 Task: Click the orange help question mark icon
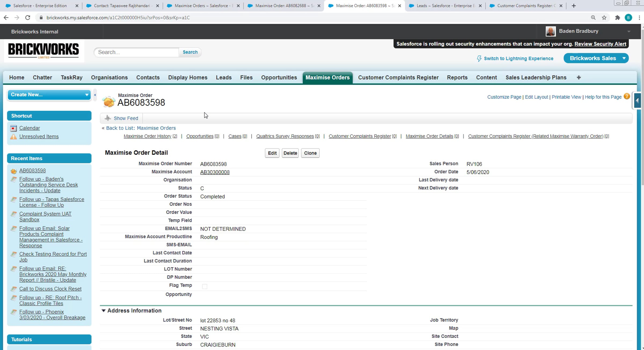pos(627,96)
